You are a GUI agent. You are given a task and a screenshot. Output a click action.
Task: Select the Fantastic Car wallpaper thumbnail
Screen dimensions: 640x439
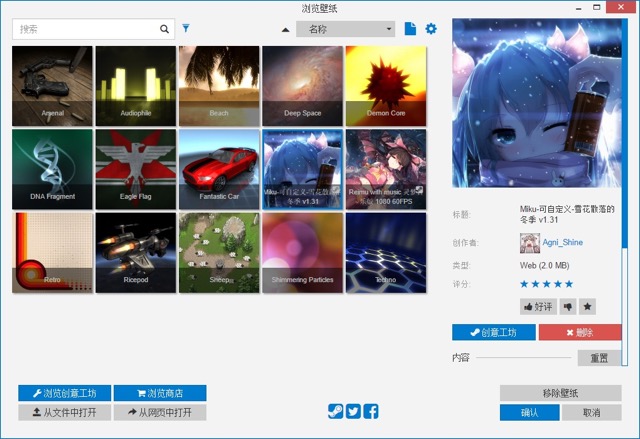(219, 169)
